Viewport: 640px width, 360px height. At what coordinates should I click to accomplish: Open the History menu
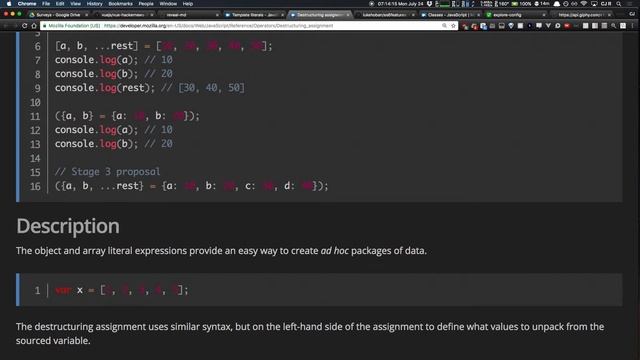tap(95, 4)
